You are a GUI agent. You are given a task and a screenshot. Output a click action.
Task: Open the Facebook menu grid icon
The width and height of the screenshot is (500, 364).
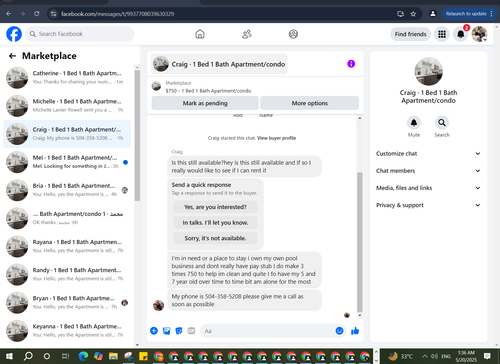(x=442, y=34)
